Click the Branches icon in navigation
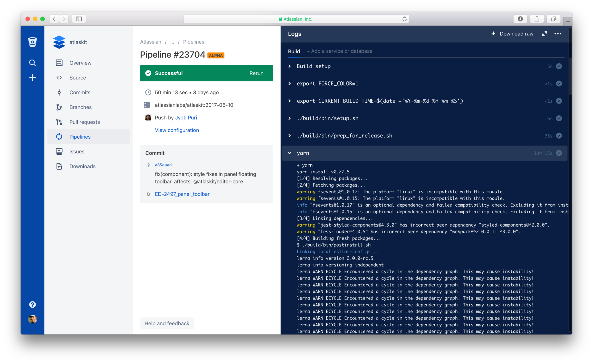The image size is (593, 364). tap(59, 107)
